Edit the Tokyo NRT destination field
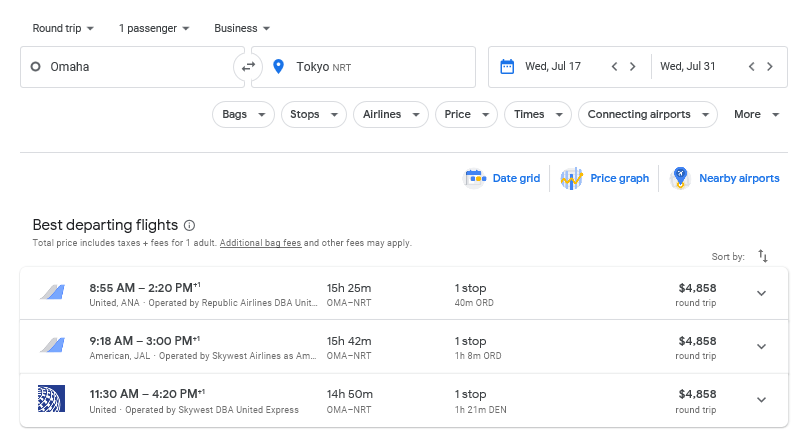The width and height of the screenshot is (808, 440). coord(363,67)
